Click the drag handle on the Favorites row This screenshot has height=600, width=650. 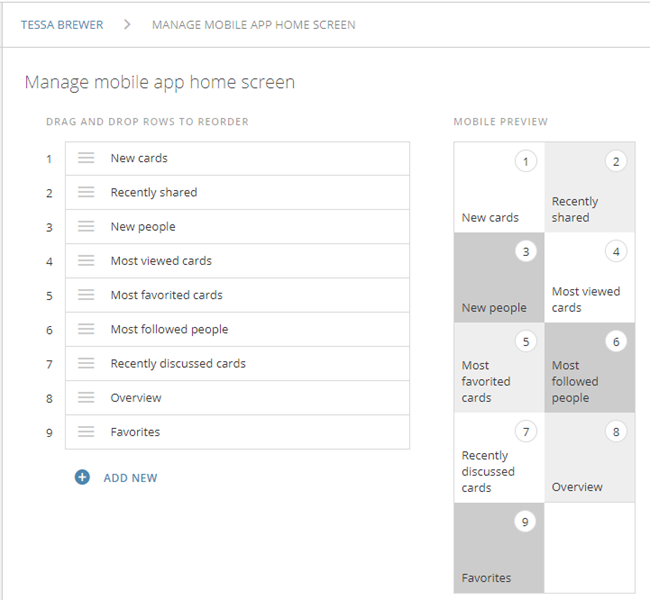[86, 432]
